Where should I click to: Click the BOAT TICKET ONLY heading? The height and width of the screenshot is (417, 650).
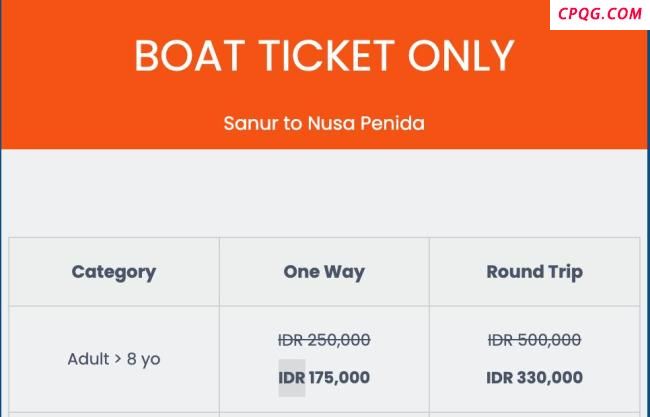tap(324, 56)
